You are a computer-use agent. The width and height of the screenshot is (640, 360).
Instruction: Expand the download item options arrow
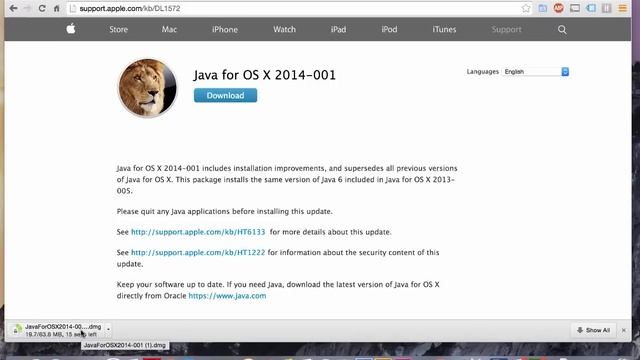(x=108, y=329)
